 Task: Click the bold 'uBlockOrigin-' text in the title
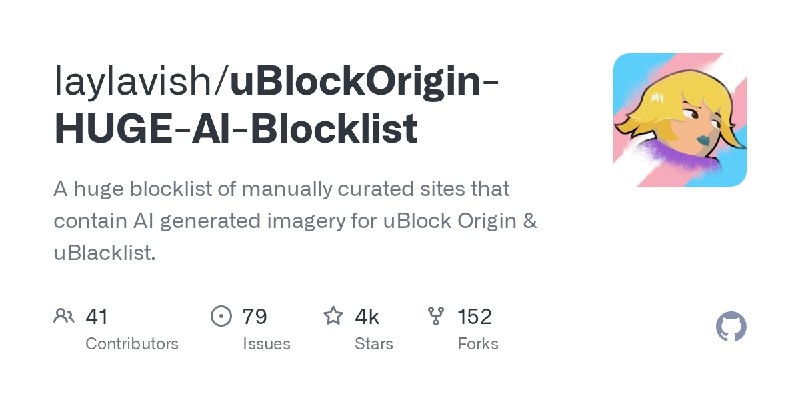(x=365, y=80)
